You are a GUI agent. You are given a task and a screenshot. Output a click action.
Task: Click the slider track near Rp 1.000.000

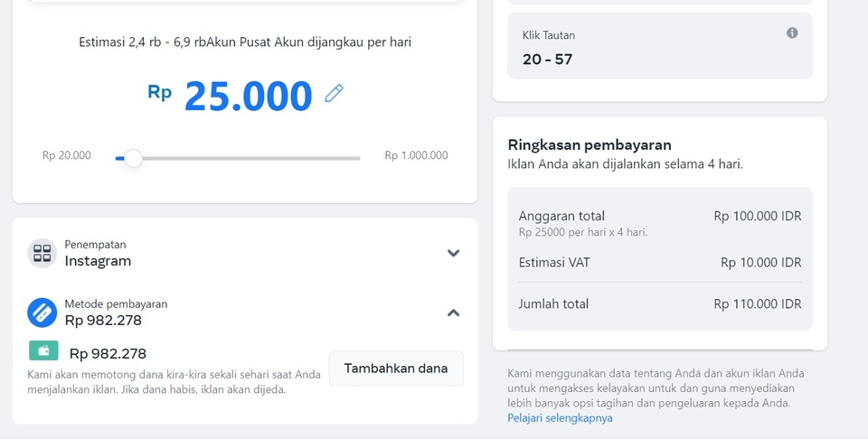[348, 159]
